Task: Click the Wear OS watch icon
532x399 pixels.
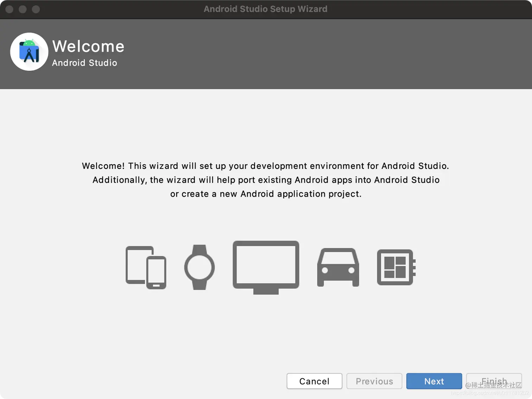Action: pos(199,267)
